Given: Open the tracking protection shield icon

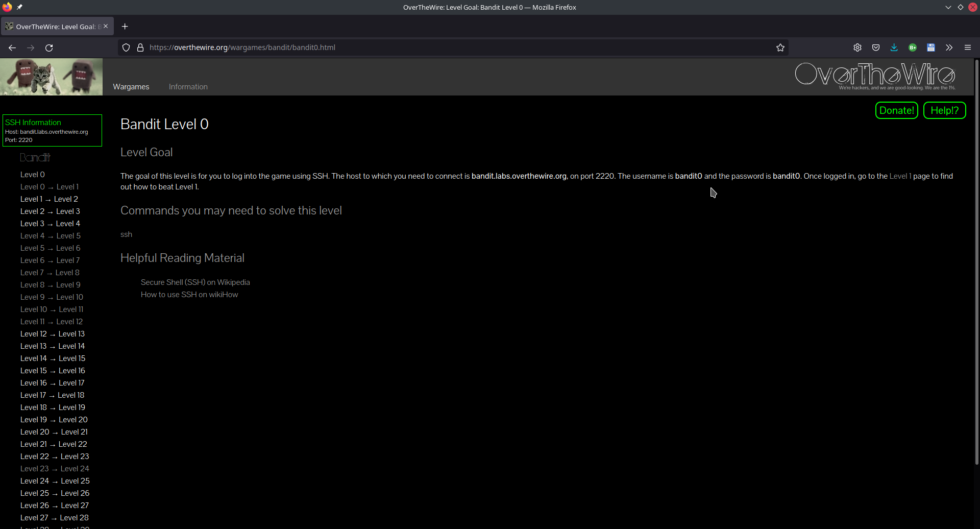Looking at the screenshot, I should (126, 47).
